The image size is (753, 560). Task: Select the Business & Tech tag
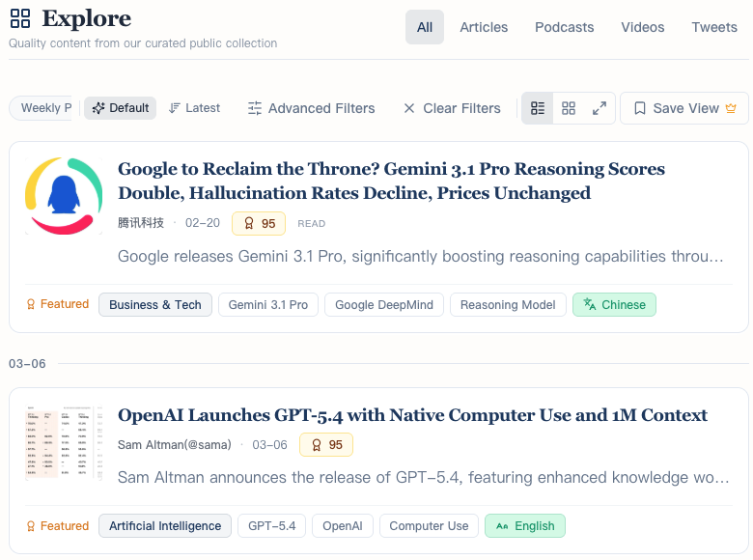155,304
